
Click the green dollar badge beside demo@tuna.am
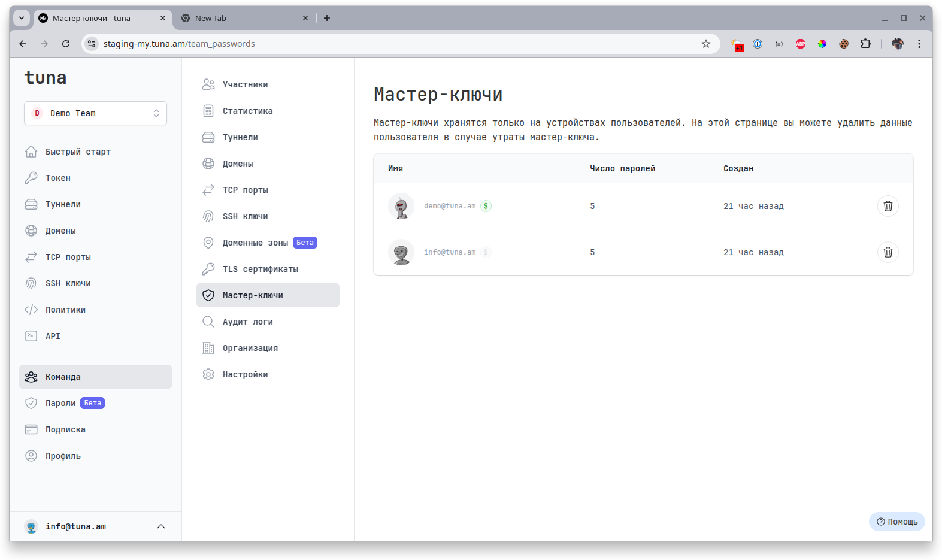tap(486, 206)
